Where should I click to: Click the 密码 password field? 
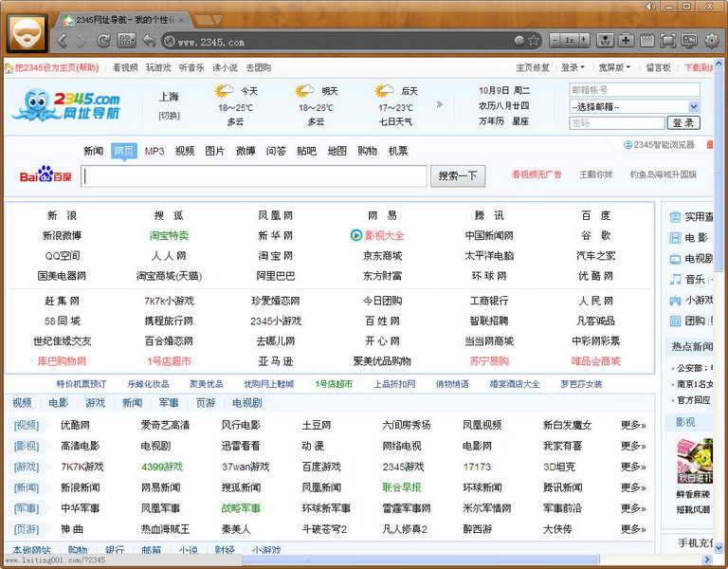(616, 123)
